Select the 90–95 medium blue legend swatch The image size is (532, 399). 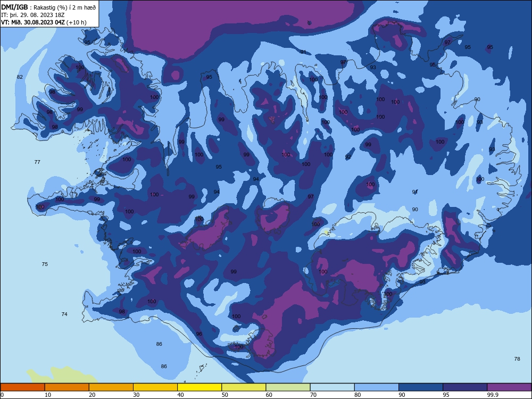[421, 387]
